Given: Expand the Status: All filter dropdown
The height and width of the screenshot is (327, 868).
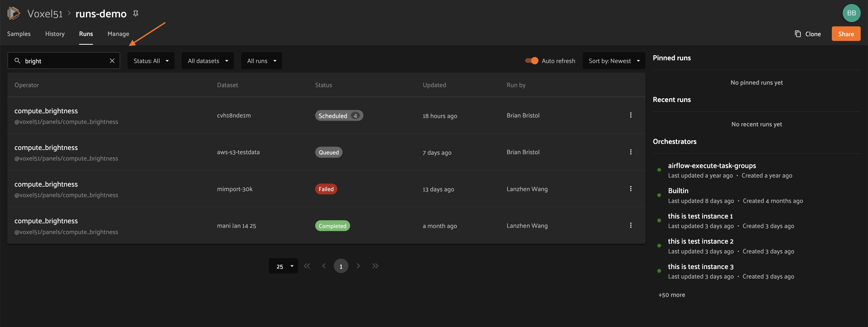Looking at the screenshot, I should 151,61.
